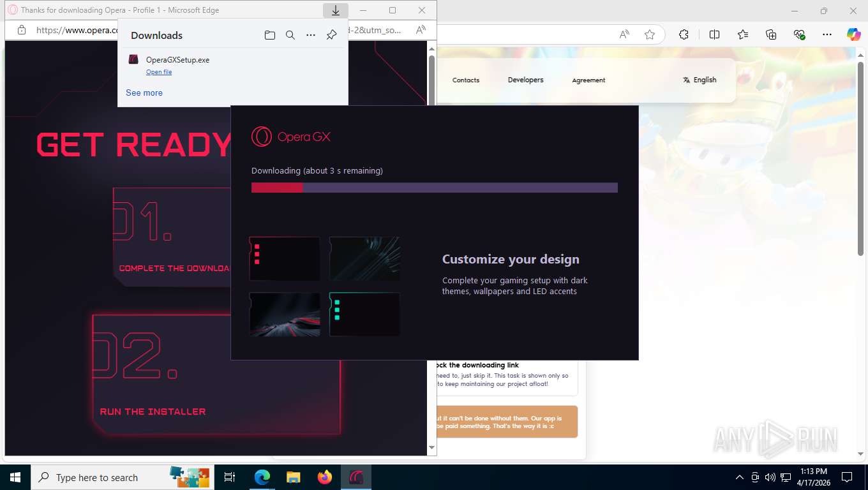
Task: Click the OperaGXSetup.exe file icon
Action: [x=133, y=59]
